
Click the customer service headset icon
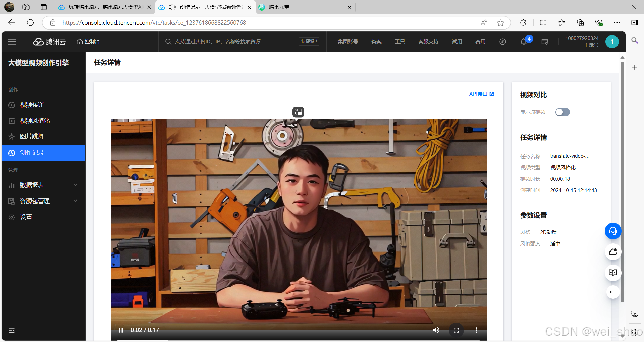pos(613,231)
